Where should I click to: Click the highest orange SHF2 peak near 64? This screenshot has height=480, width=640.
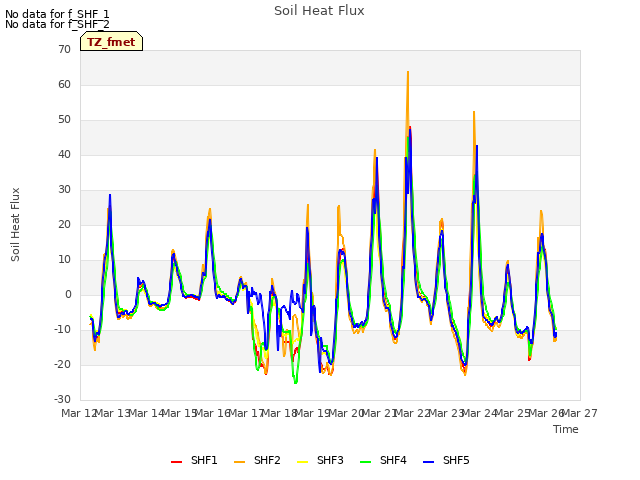coord(408,72)
